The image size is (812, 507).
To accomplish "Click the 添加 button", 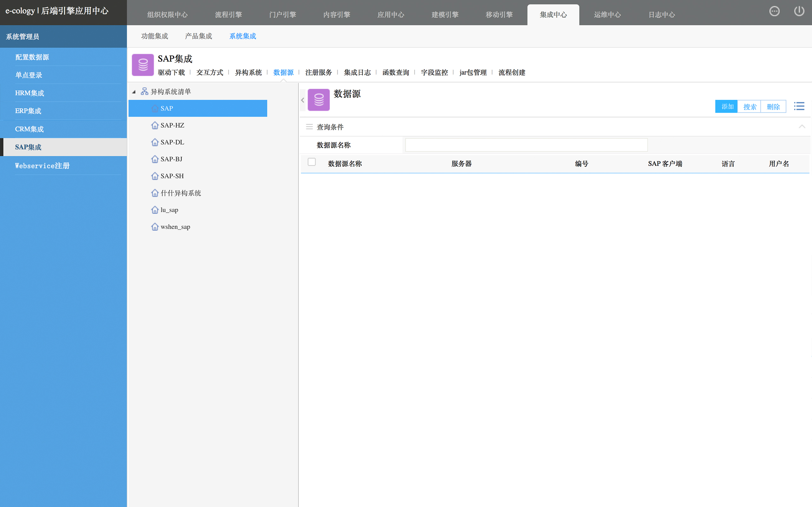I will point(726,107).
